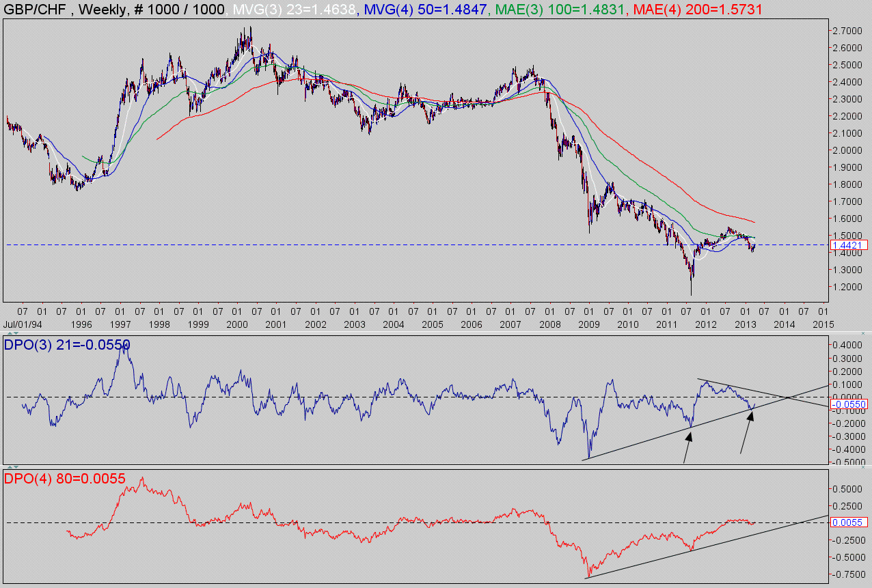Move DPO(3) pane up using the up-triangle icon
The height and width of the screenshot is (588, 872).
[x=10, y=333]
